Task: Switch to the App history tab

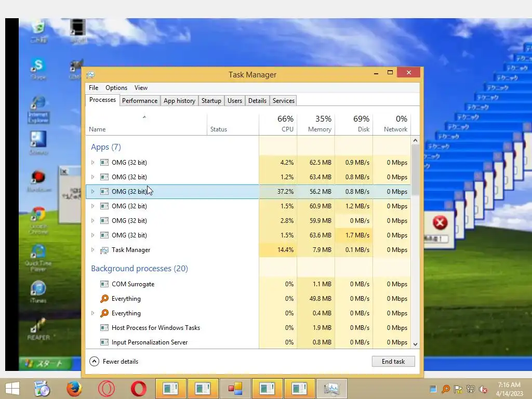Action: click(179, 101)
